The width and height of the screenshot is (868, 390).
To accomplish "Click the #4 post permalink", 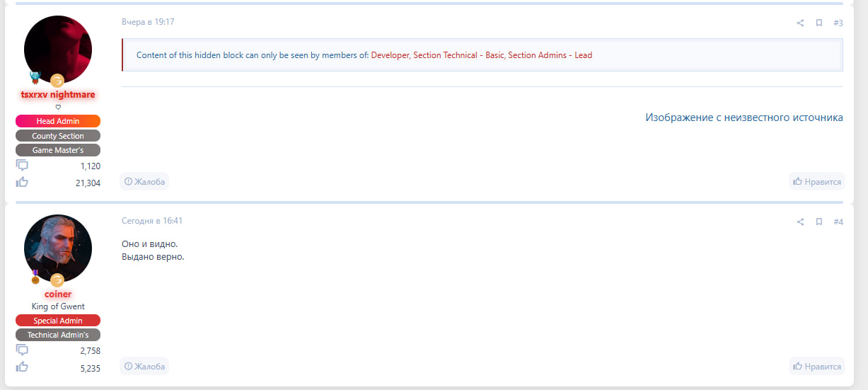I will pyautogui.click(x=838, y=222).
